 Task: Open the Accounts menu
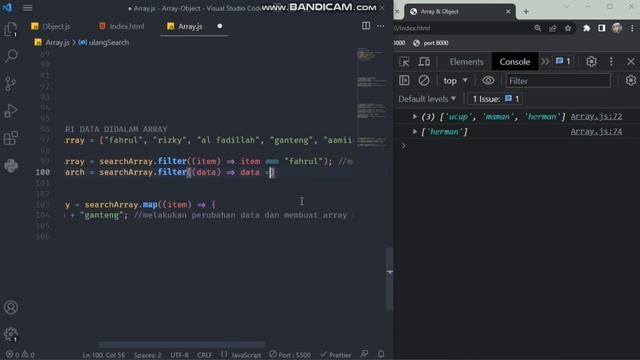(11, 307)
